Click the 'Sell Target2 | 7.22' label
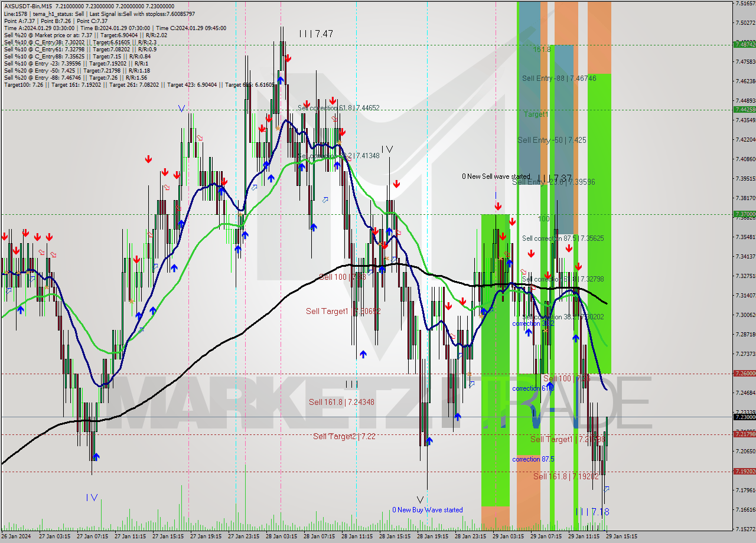The height and width of the screenshot is (543, 756). [344, 436]
